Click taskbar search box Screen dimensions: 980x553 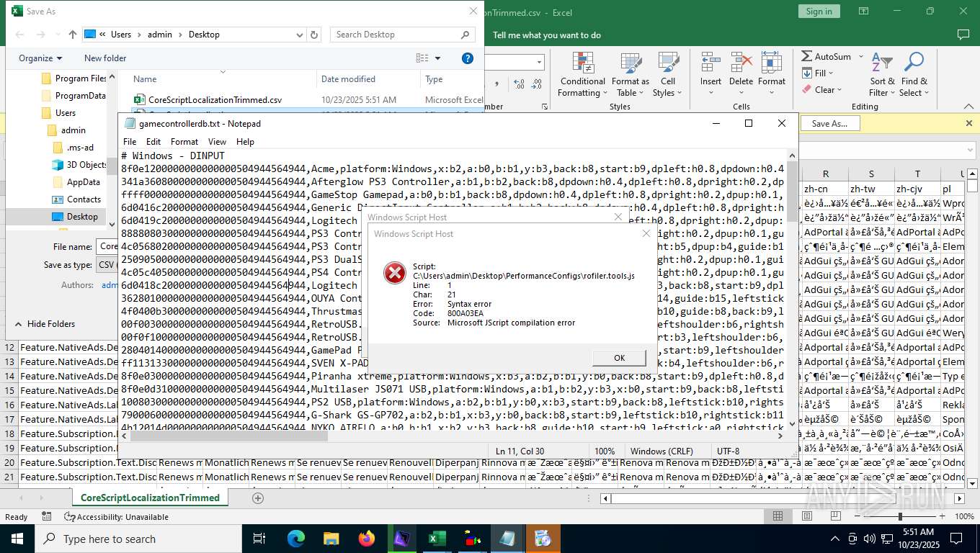click(138, 539)
